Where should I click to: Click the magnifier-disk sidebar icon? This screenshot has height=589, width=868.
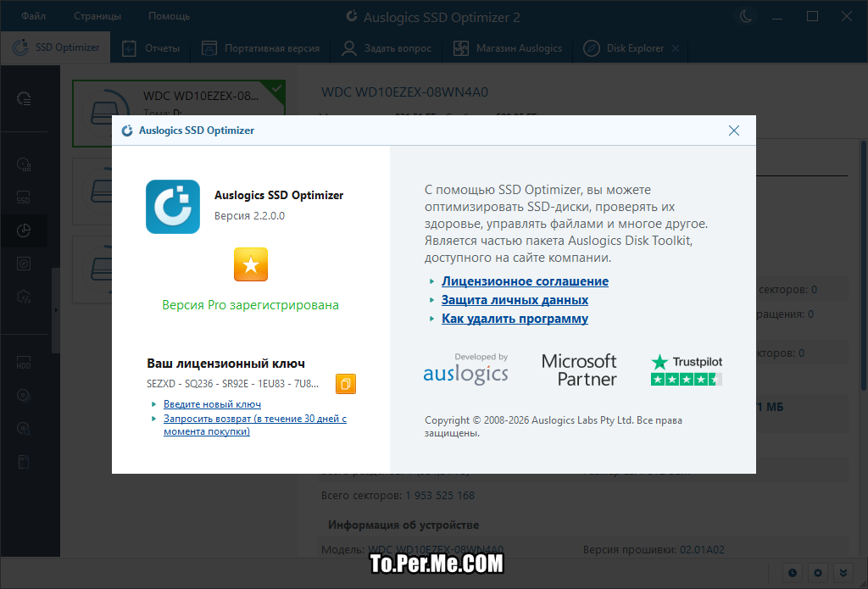tap(24, 429)
